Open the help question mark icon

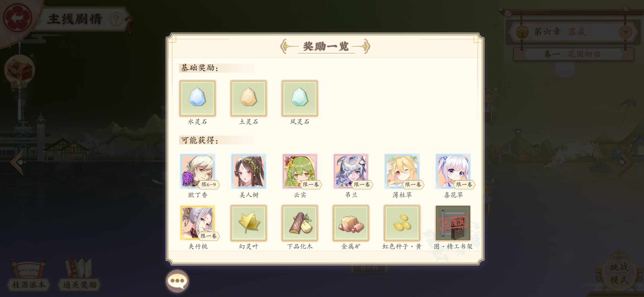tap(116, 19)
